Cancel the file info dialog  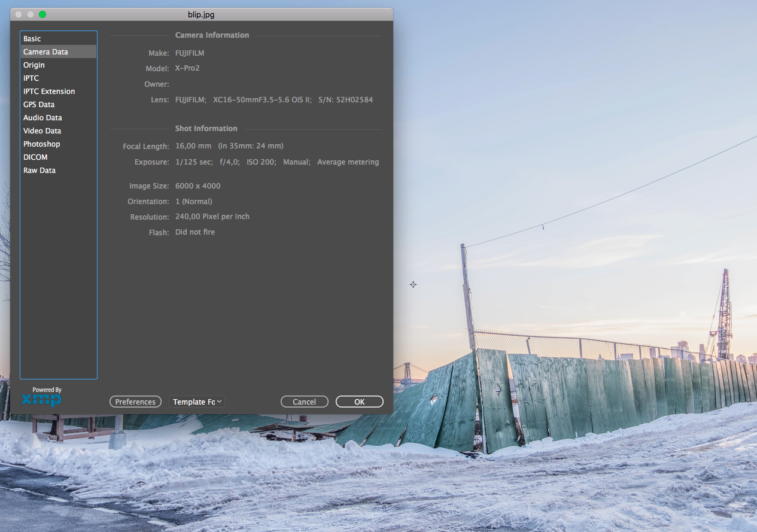point(304,402)
